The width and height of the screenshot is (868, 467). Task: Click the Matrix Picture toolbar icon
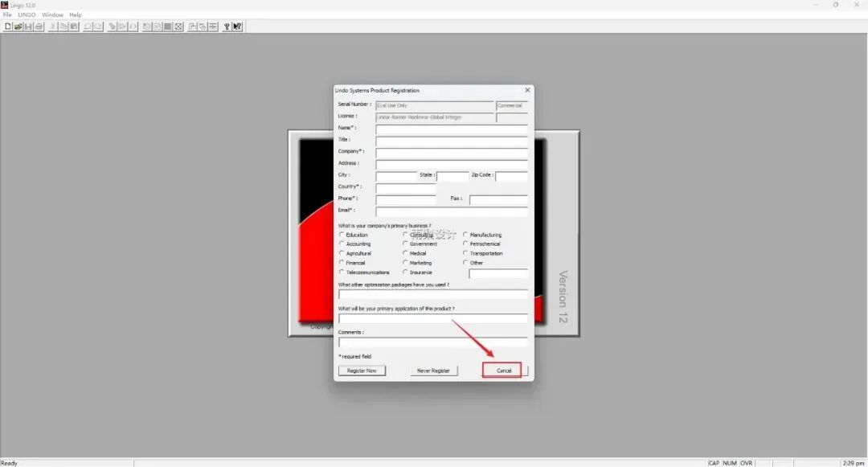[x=168, y=26]
